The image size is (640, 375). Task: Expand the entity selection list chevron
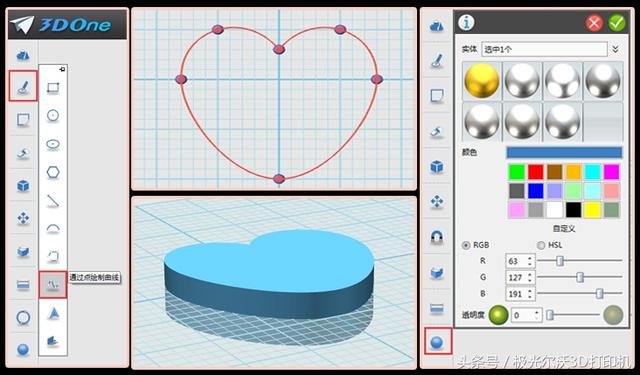coord(615,49)
